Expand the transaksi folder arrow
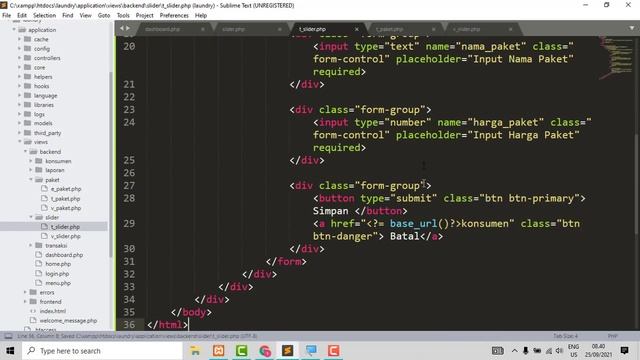The image size is (640, 360). 31,245
